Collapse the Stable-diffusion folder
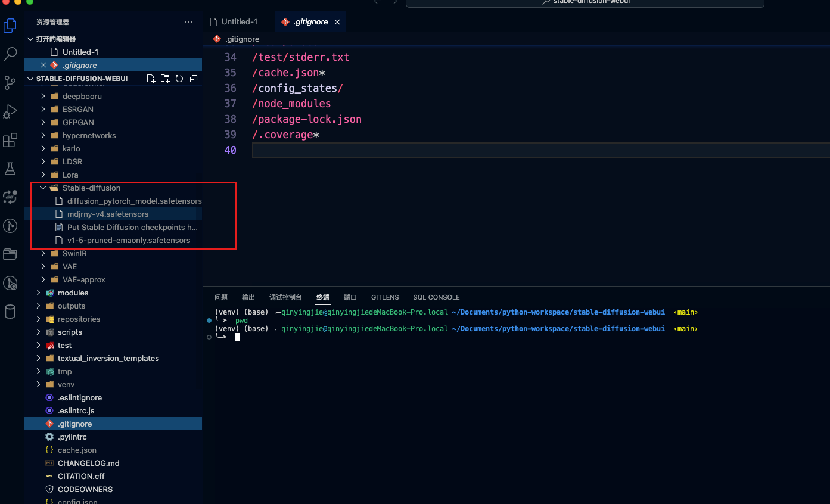 point(43,188)
